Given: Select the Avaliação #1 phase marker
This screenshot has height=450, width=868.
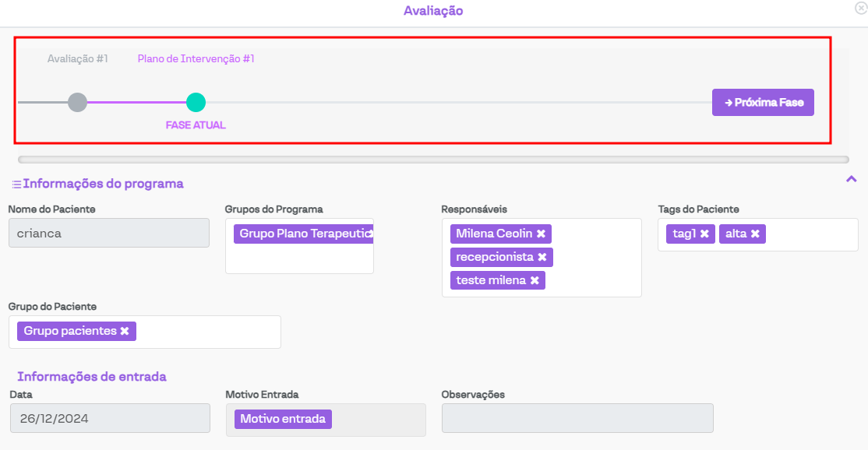Looking at the screenshot, I should click(77, 102).
